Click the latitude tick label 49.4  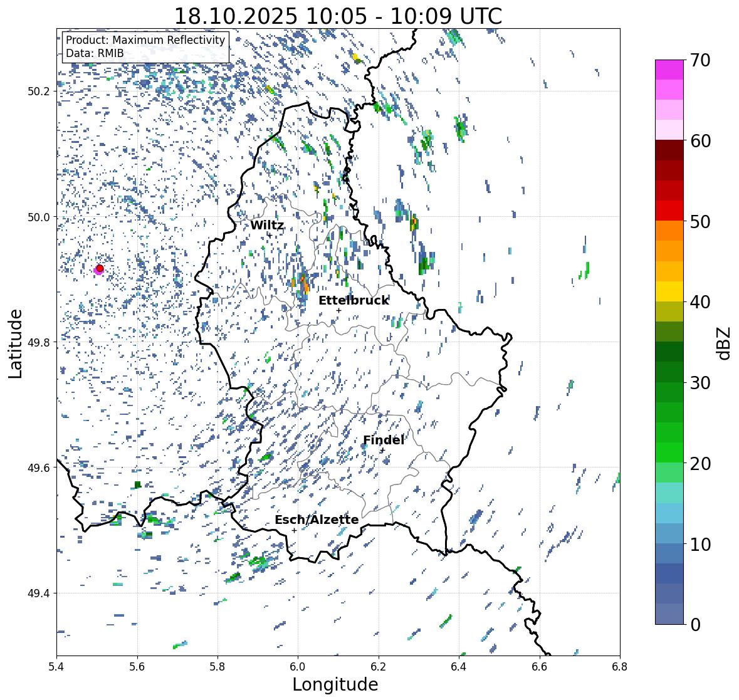pos(39,593)
